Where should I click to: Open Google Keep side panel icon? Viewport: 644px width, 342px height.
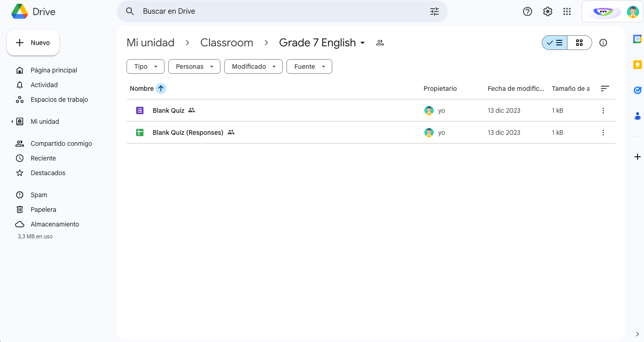coord(637,65)
